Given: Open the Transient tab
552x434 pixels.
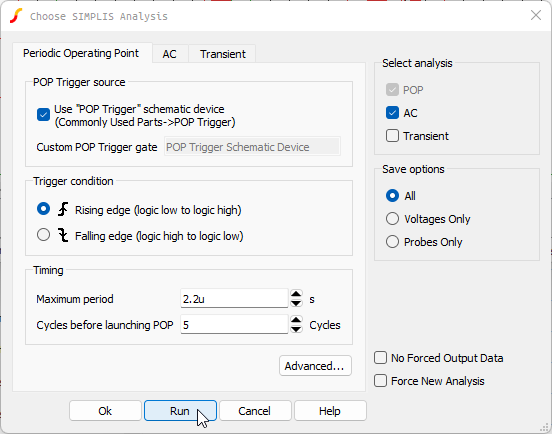Looking at the screenshot, I should 222,54.
